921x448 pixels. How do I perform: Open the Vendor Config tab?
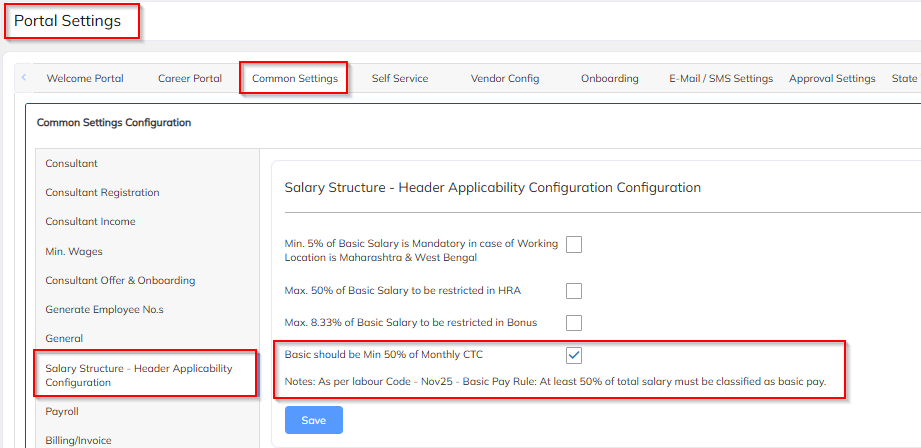click(x=504, y=79)
